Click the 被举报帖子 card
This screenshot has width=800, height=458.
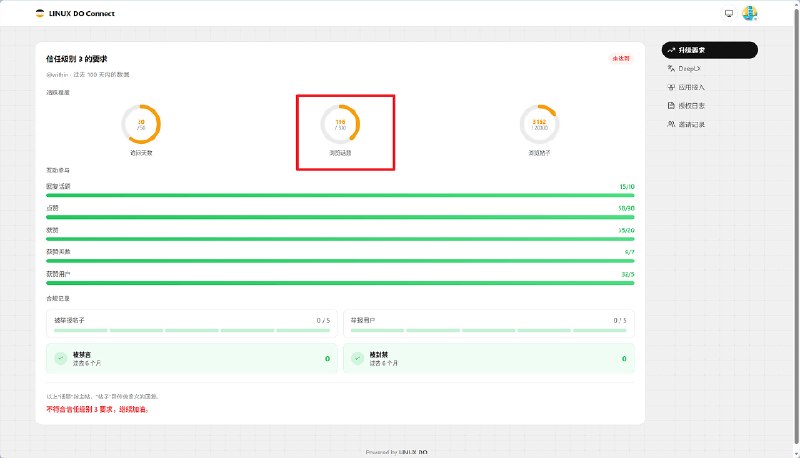coord(192,323)
